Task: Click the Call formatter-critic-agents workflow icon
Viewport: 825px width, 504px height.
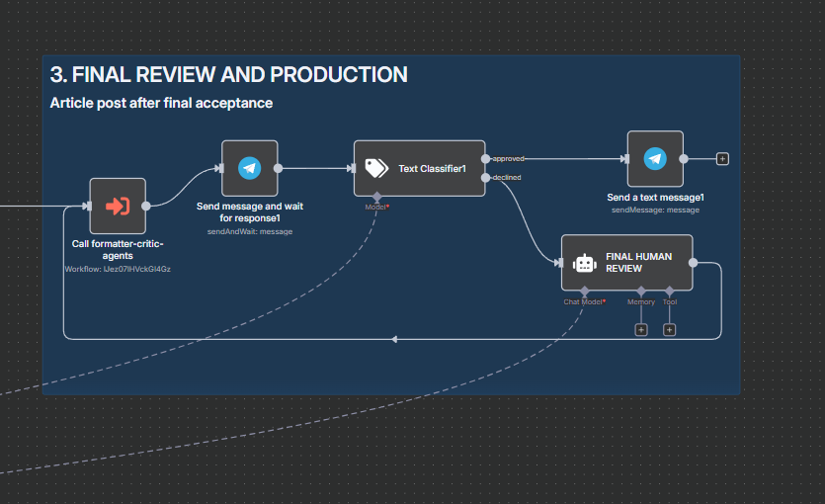Action: (118, 206)
